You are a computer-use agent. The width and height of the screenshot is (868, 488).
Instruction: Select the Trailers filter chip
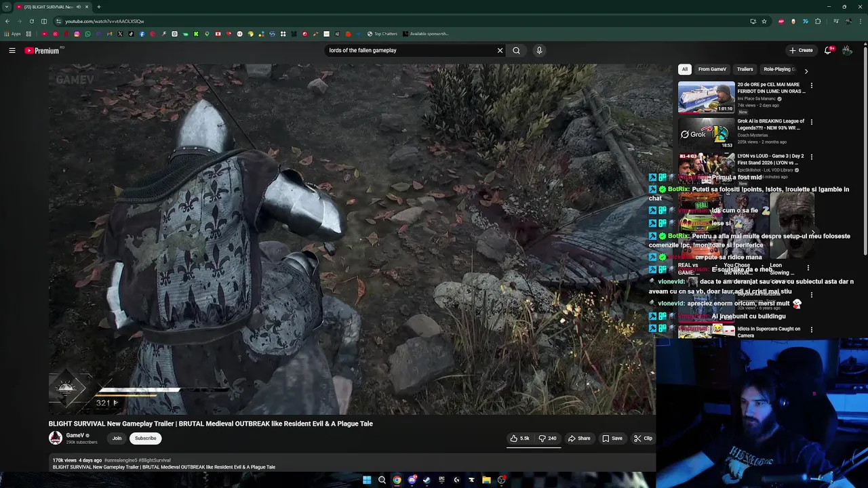click(745, 69)
